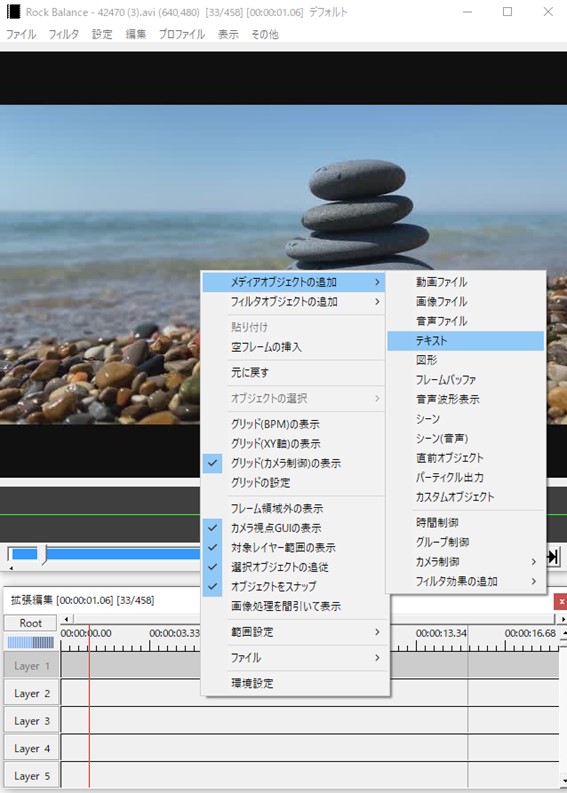
Task: Choose 空フレームの挿入 from context menu
Action: pyautogui.click(x=294, y=347)
